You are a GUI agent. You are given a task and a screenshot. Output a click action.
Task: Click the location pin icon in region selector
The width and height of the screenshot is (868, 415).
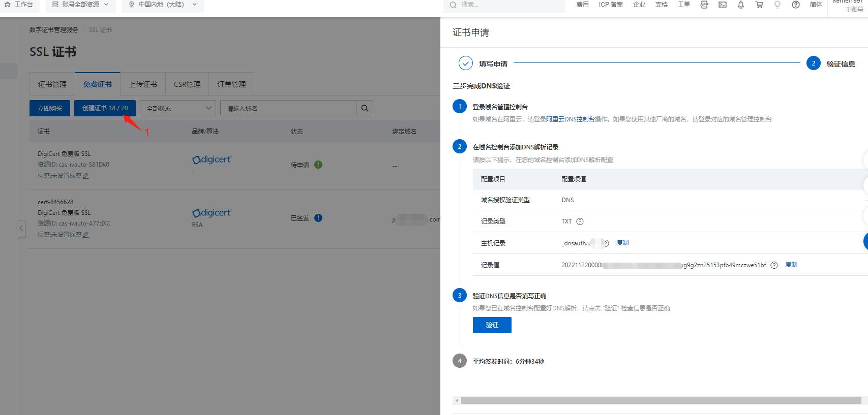pos(132,5)
